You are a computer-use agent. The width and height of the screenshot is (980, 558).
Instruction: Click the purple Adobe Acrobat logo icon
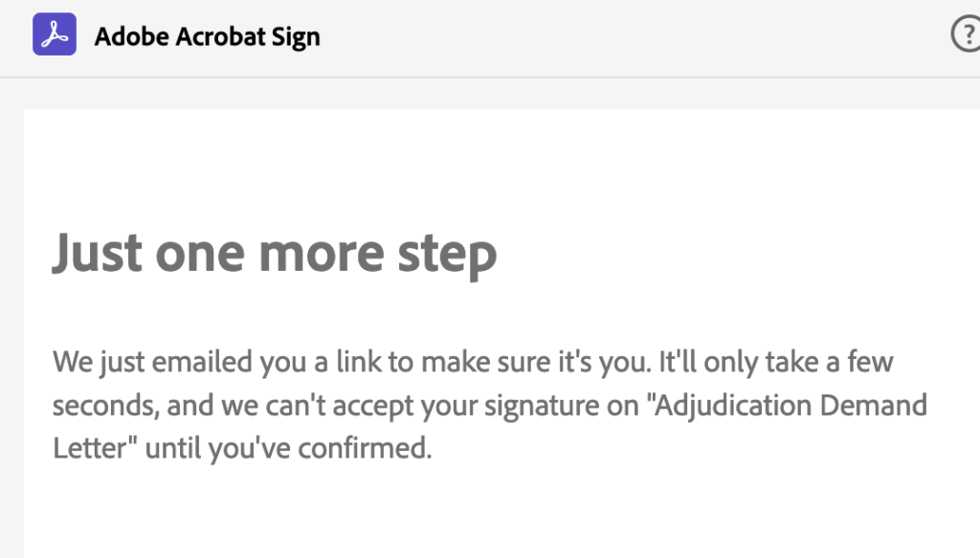55,34
